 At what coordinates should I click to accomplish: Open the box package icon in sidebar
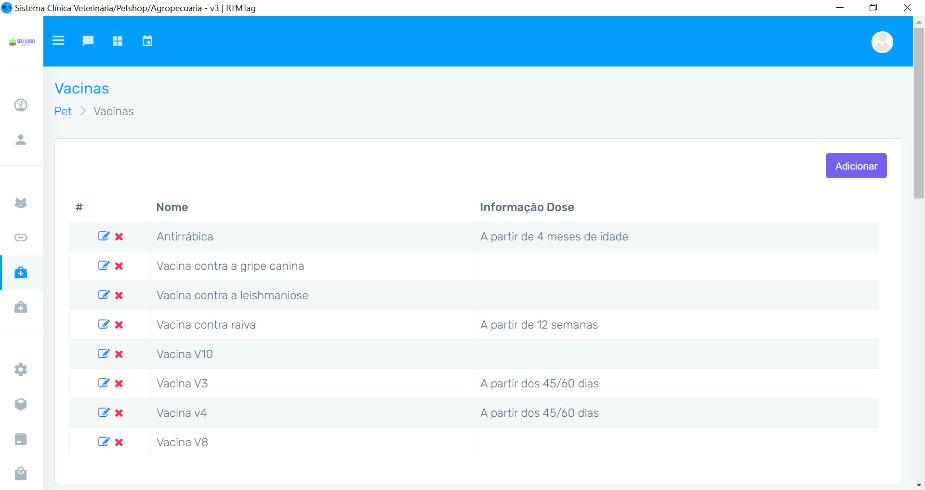(21, 404)
